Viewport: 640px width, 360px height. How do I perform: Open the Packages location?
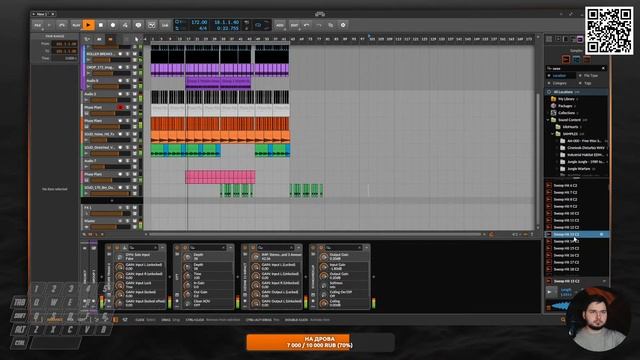[564, 106]
